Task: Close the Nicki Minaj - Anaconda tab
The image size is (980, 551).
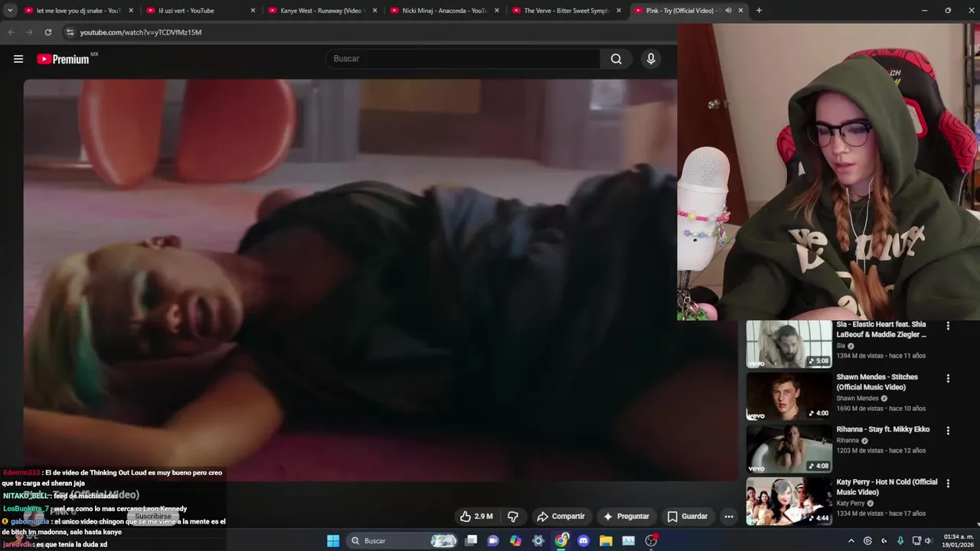Action: [497, 11]
